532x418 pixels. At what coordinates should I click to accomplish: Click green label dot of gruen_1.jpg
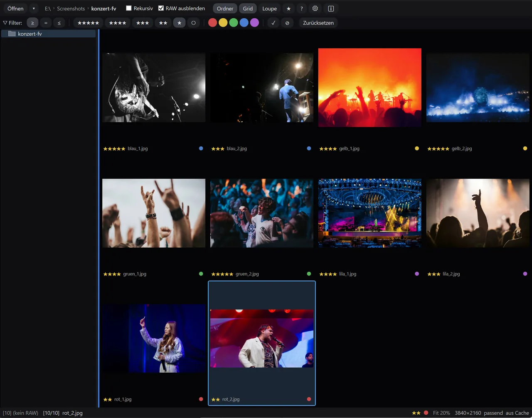(x=201, y=274)
